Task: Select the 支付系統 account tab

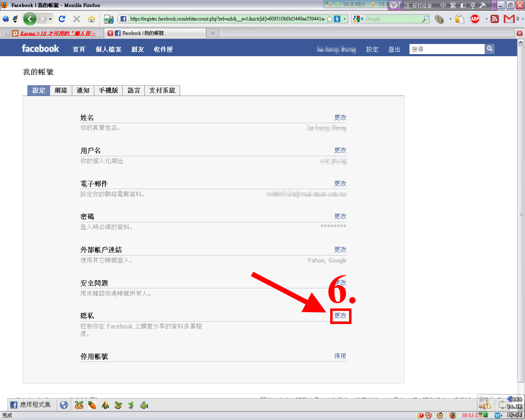Action: pos(162,90)
